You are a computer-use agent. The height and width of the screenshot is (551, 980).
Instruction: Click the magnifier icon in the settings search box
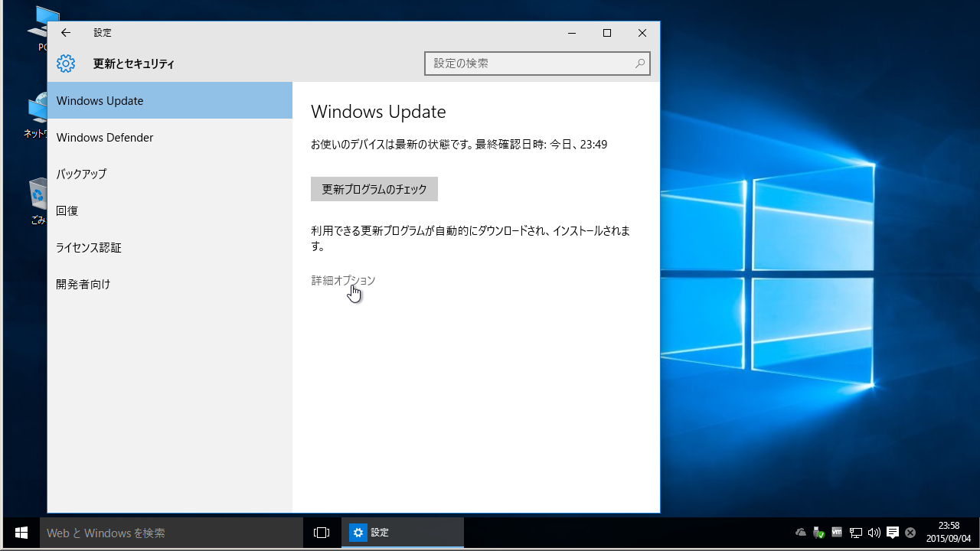tap(639, 64)
